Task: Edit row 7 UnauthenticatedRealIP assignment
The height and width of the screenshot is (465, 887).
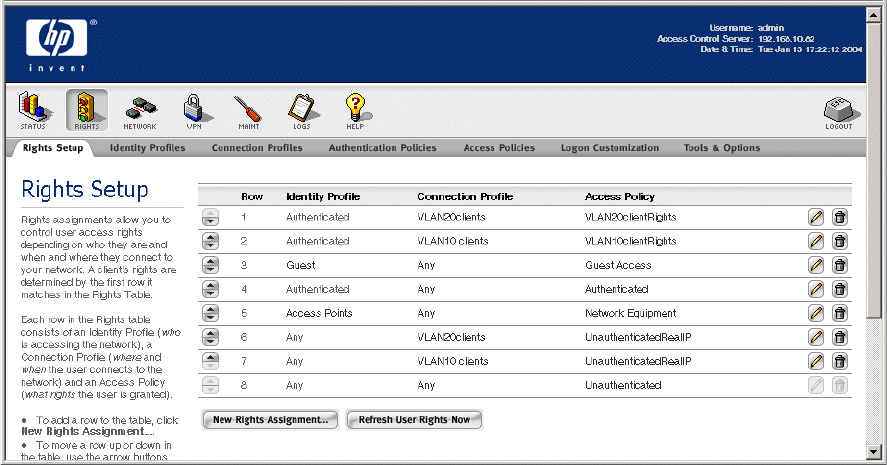Action: coord(816,361)
